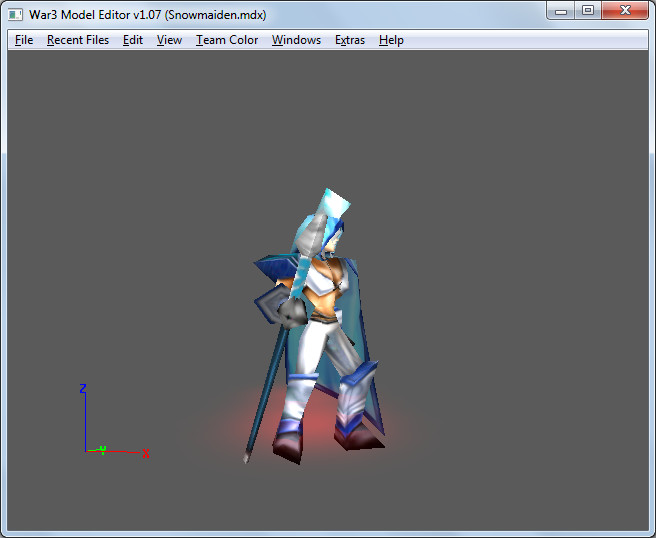Open the Edit menu
656x538 pixels.
coord(133,40)
